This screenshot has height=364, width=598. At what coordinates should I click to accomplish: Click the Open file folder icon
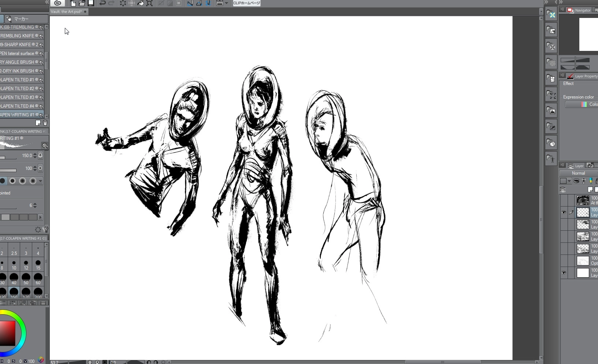(82, 3)
